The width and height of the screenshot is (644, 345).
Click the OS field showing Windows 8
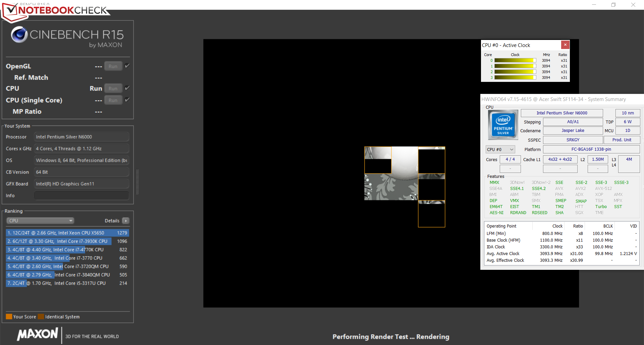point(82,160)
